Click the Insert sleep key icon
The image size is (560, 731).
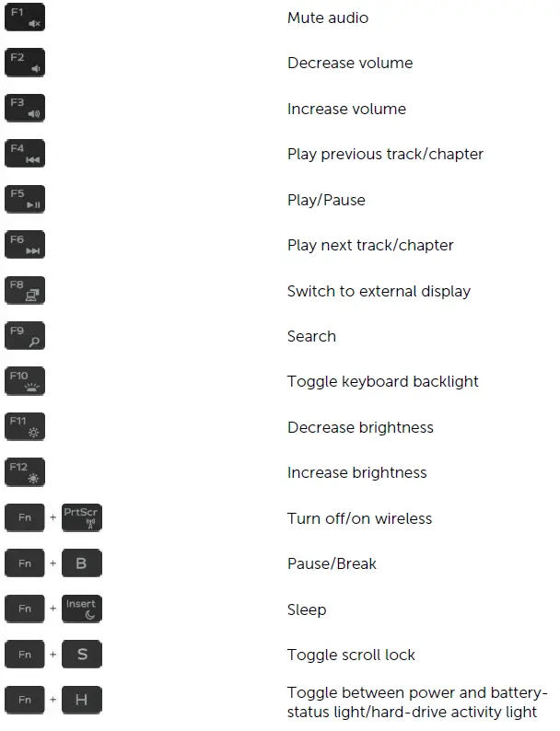pyautogui.click(x=82, y=609)
